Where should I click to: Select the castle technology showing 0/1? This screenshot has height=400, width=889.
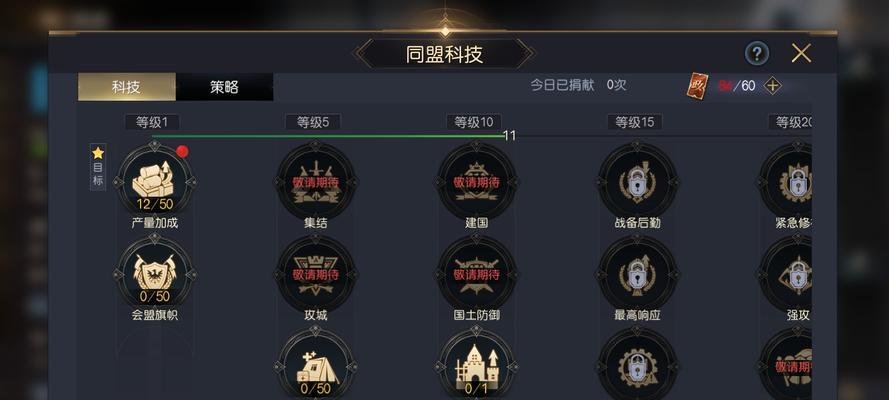[477, 365]
